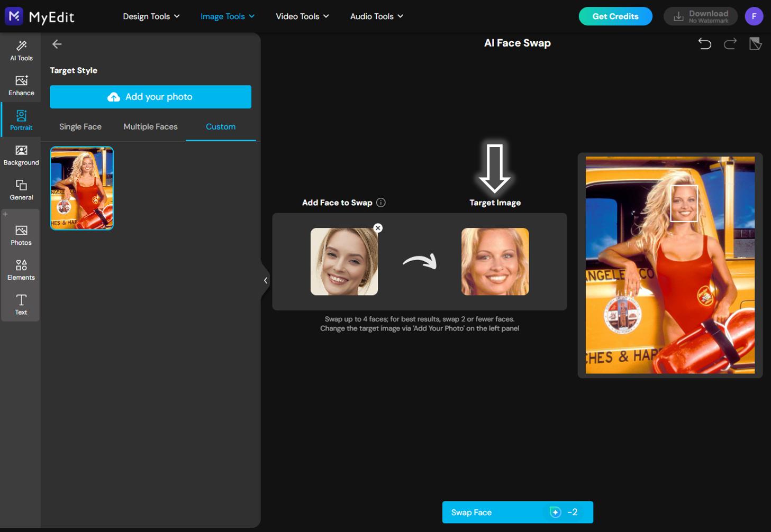
Task: Expand the Video Tools menu
Action: point(302,16)
